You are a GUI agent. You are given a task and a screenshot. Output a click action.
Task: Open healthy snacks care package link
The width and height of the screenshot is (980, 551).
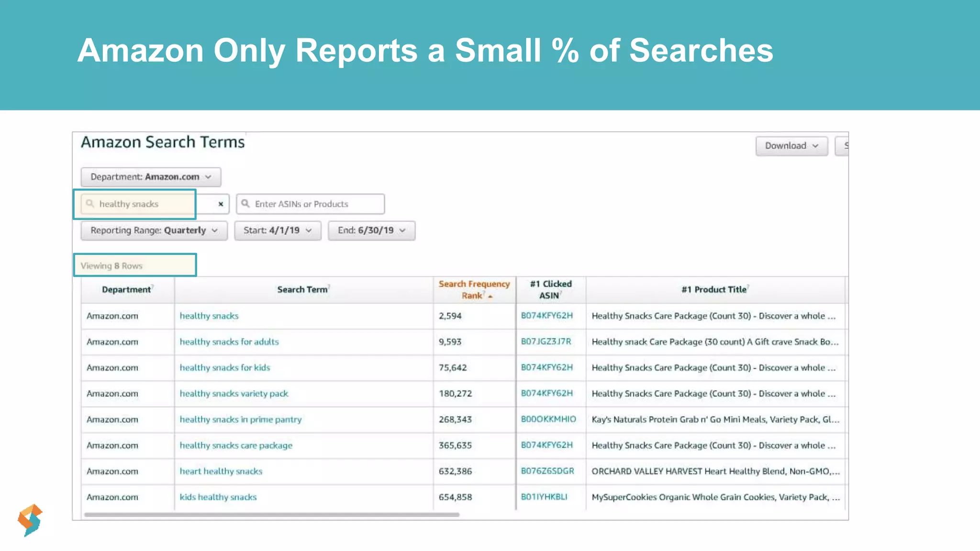coord(236,445)
